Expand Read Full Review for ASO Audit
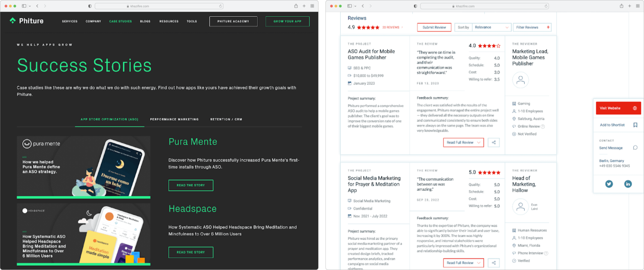The height and width of the screenshot is (270, 644). [x=464, y=143]
